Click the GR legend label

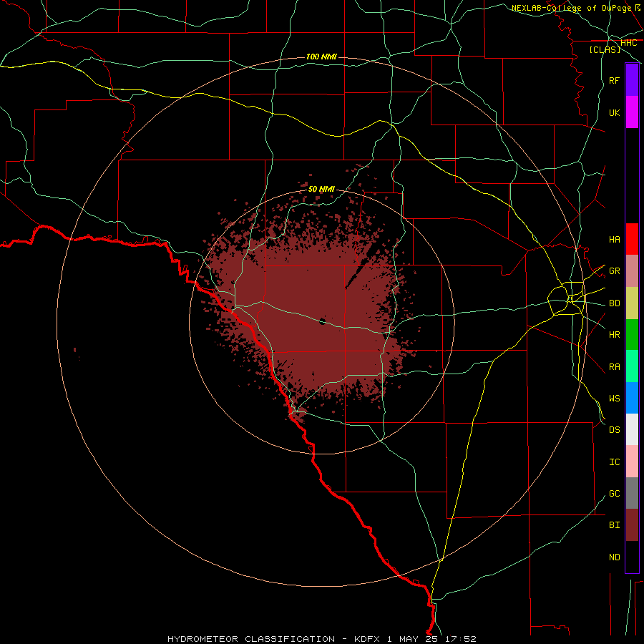614,271
